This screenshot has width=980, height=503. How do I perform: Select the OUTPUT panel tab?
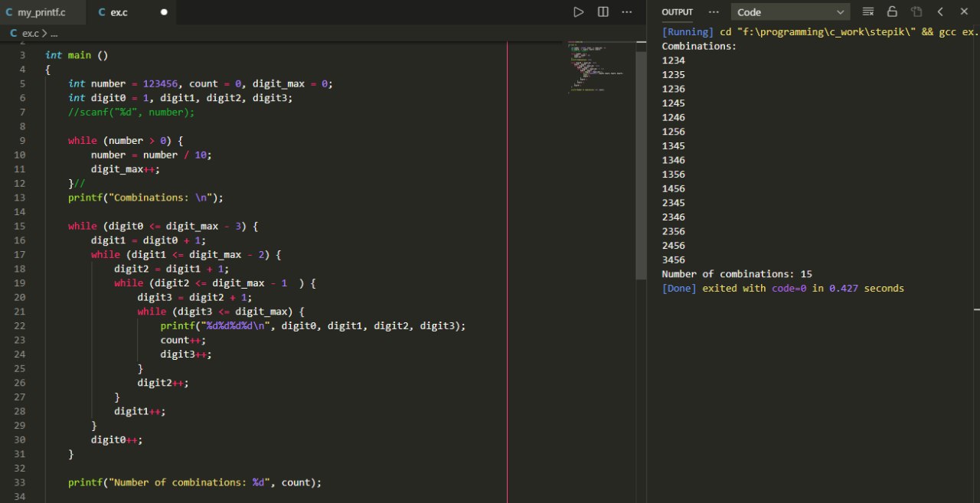tap(677, 12)
